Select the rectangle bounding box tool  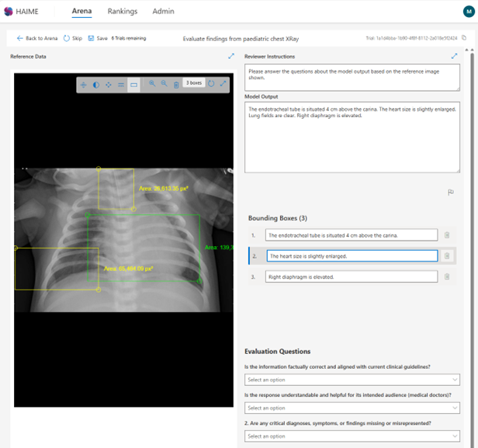(133, 85)
